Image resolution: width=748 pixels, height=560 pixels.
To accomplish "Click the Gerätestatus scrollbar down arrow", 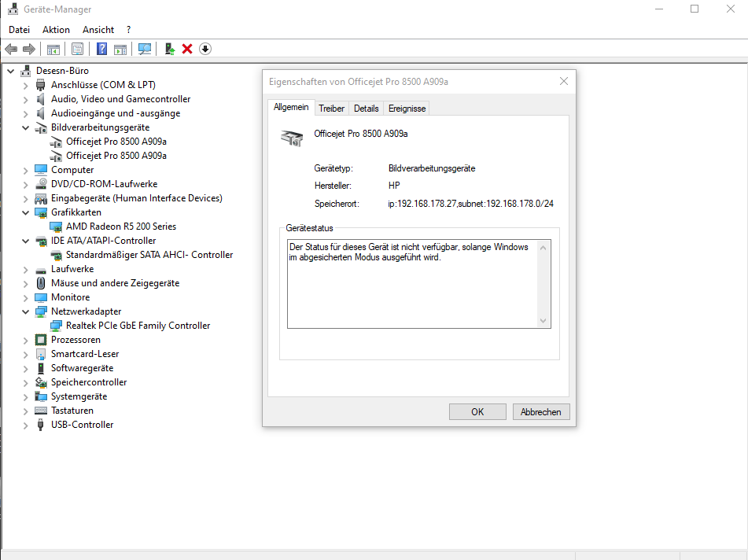I will [543, 321].
